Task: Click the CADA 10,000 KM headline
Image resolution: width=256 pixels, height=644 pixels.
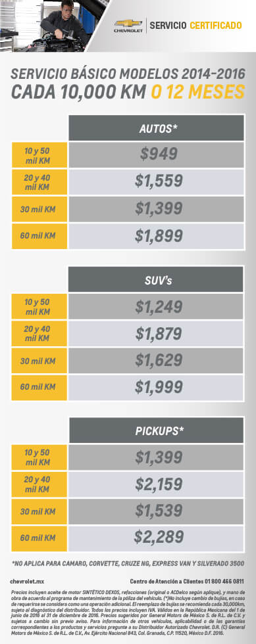Action: tap(78, 92)
